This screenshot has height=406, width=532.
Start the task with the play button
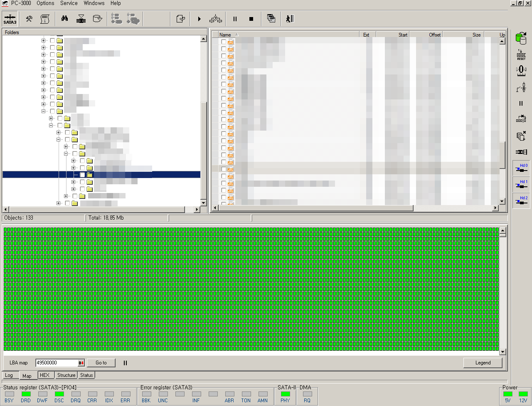(199, 19)
